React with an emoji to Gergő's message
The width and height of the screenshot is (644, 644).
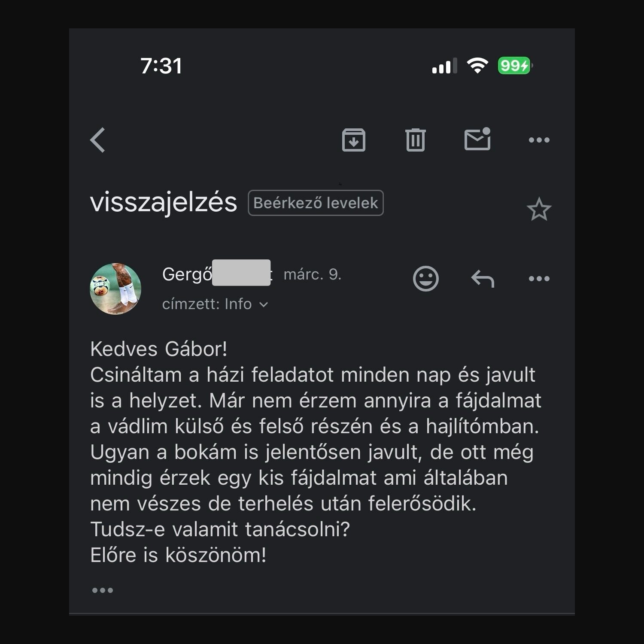(x=425, y=279)
